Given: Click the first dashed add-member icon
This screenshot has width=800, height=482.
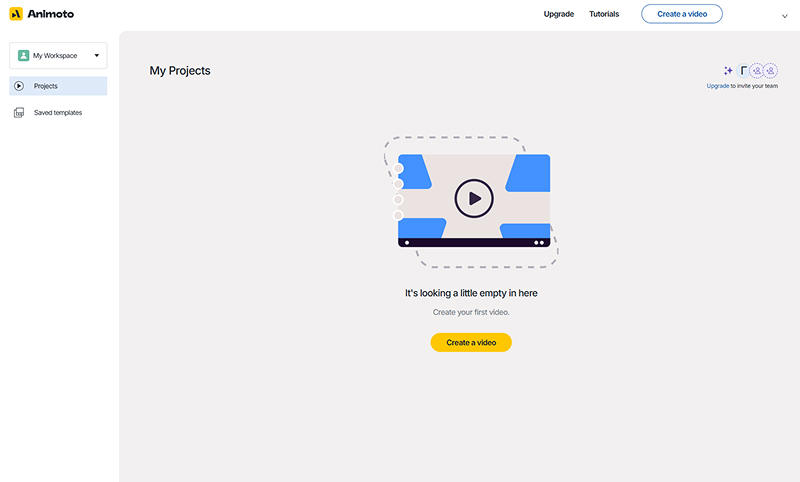Looking at the screenshot, I should [757, 71].
